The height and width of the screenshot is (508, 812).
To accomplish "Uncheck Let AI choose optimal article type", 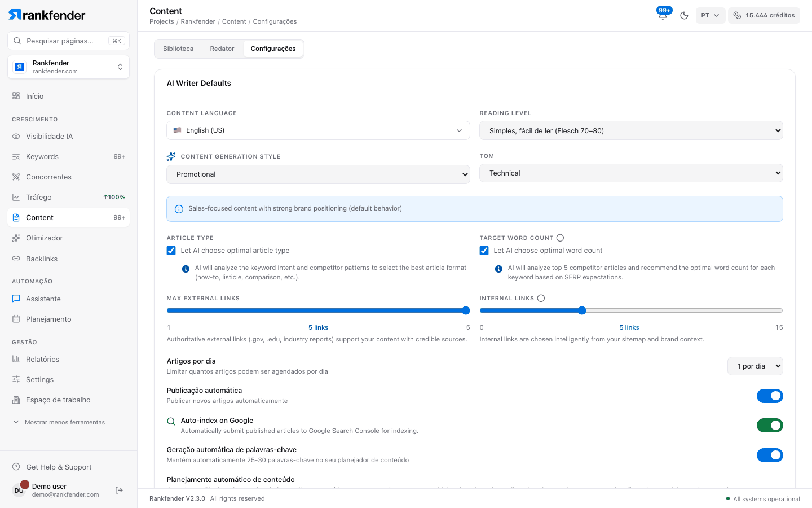I will pyautogui.click(x=171, y=251).
